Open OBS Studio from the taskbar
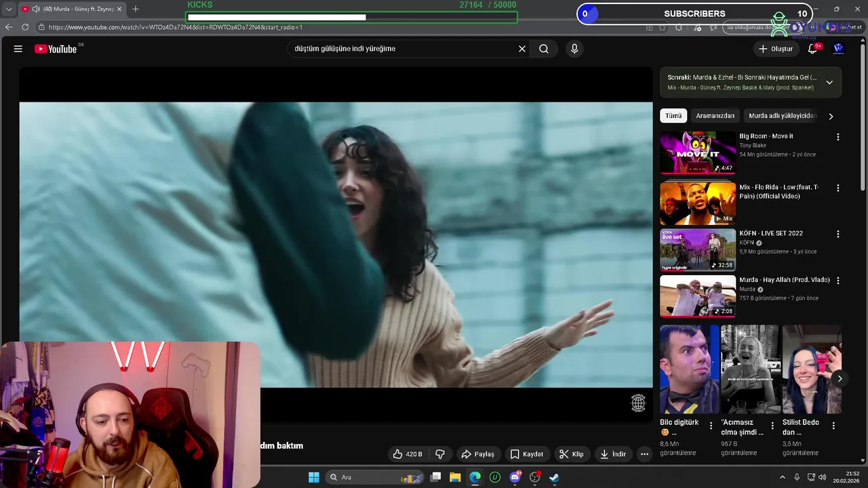 coord(534,477)
